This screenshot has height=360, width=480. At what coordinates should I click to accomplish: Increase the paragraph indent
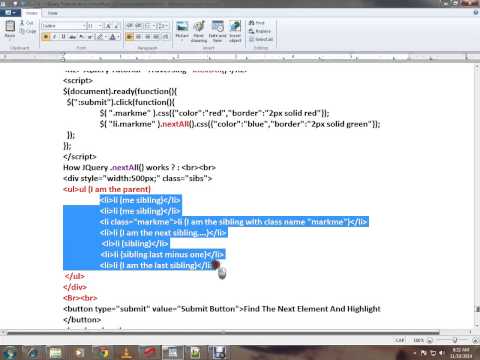[138, 26]
